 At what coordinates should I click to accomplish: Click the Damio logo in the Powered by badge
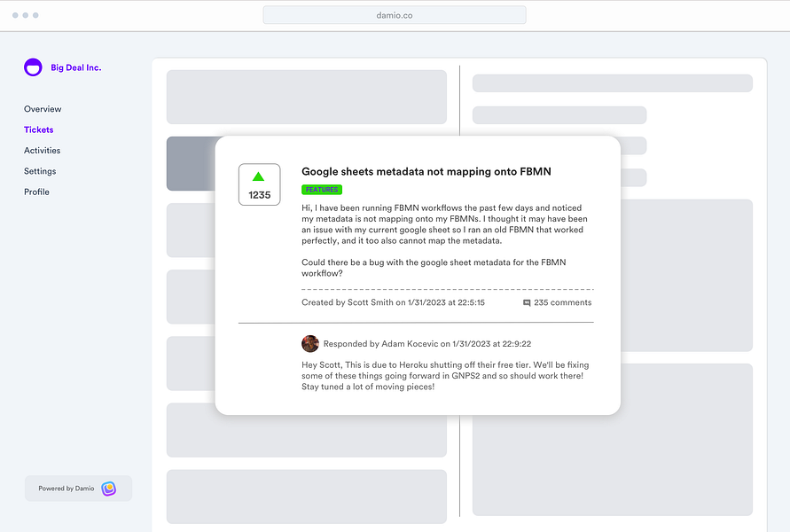[x=109, y=489]
